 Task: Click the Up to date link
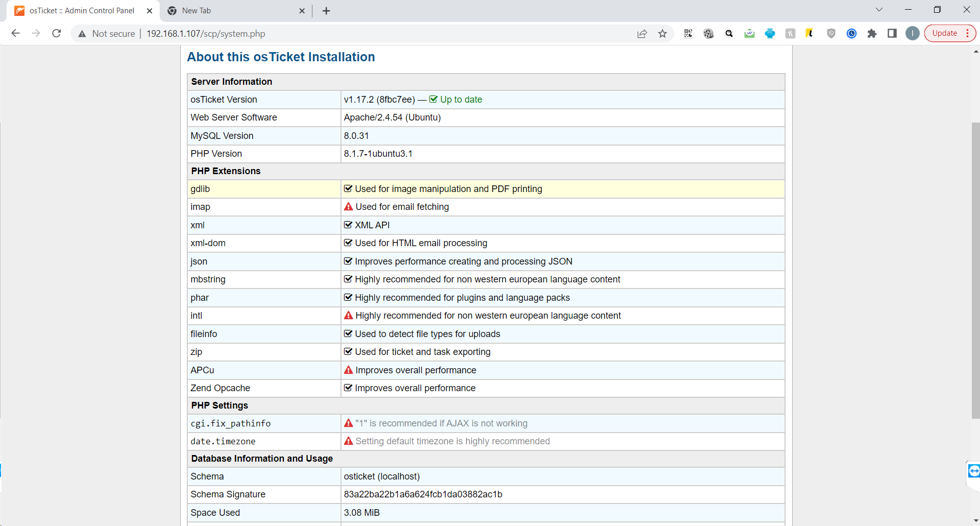click(x=460, y=100)
